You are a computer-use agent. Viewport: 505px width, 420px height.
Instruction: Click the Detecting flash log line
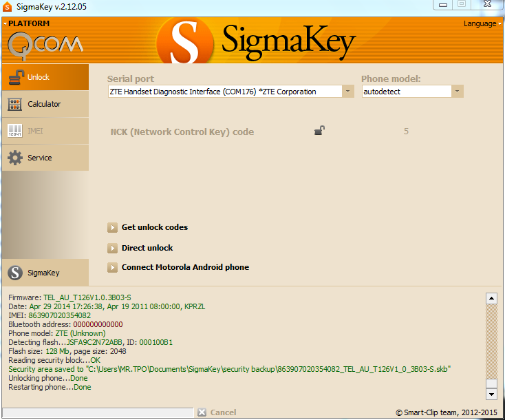[91, 342]
